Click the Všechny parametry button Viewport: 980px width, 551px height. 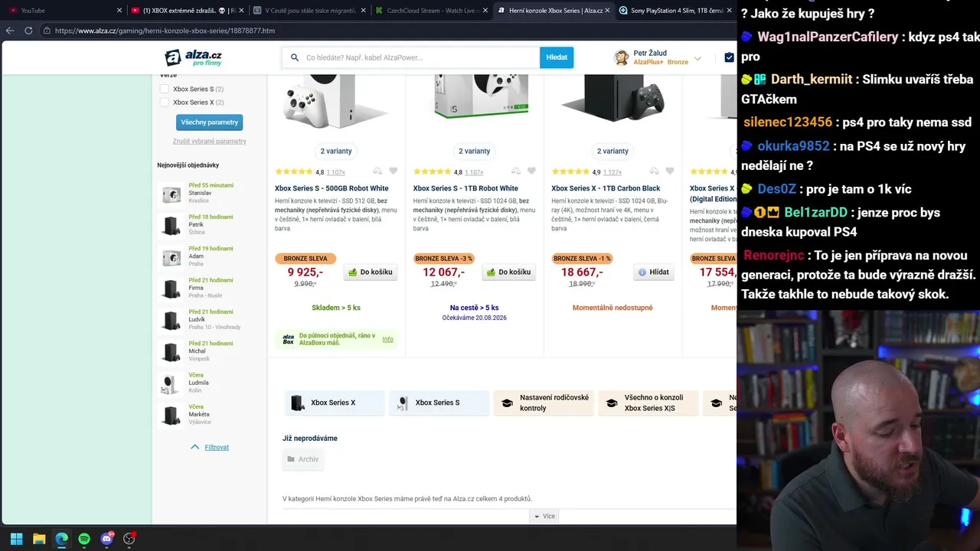[209, 122]
